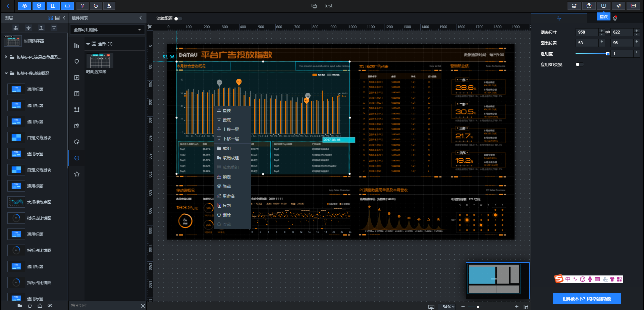Select the interaction widgets category
Viewport: 644px width, 310px height.
tap(77, 142)
